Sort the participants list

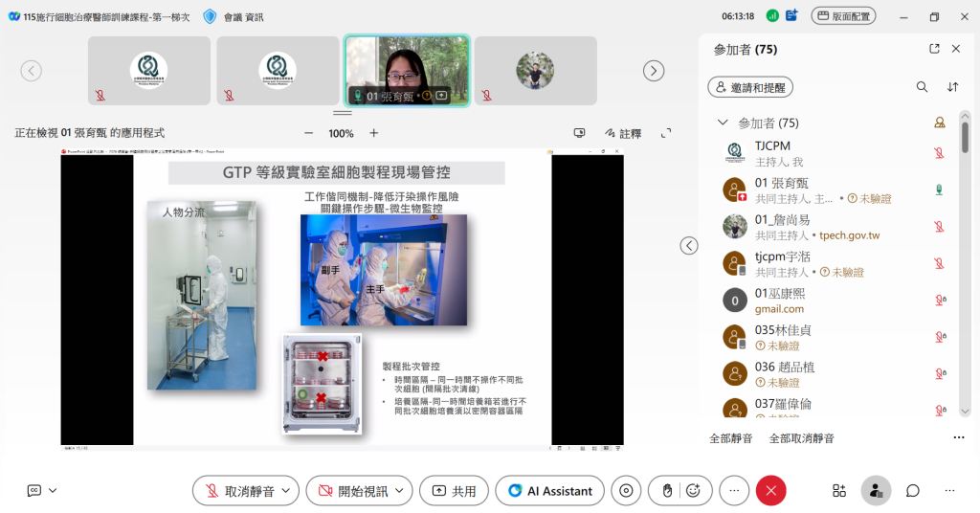pyautogui.click(x=952, y=87)
